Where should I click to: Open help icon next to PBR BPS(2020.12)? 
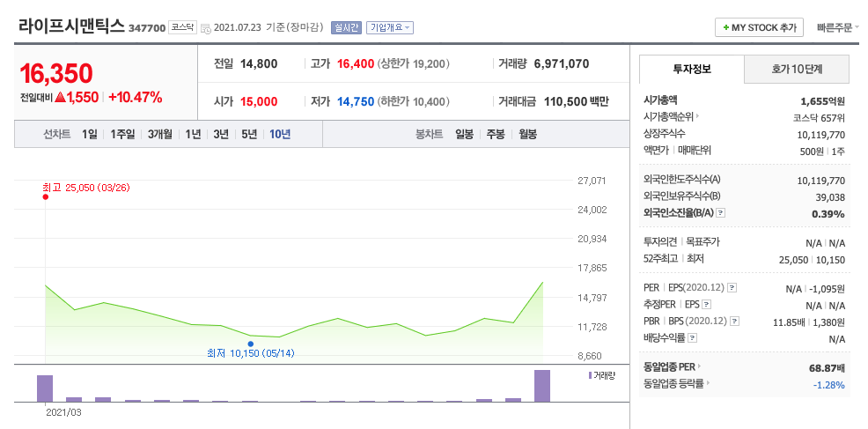(x=734, y=321)
